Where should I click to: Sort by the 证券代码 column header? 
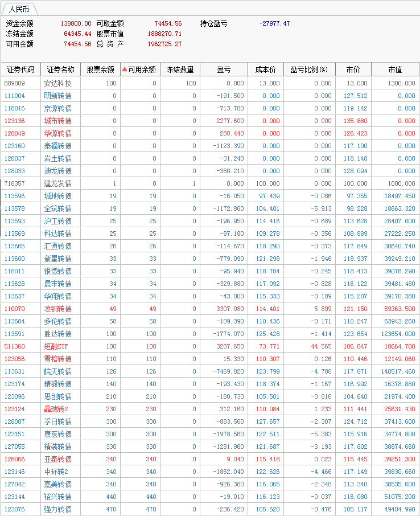point(20,69)
